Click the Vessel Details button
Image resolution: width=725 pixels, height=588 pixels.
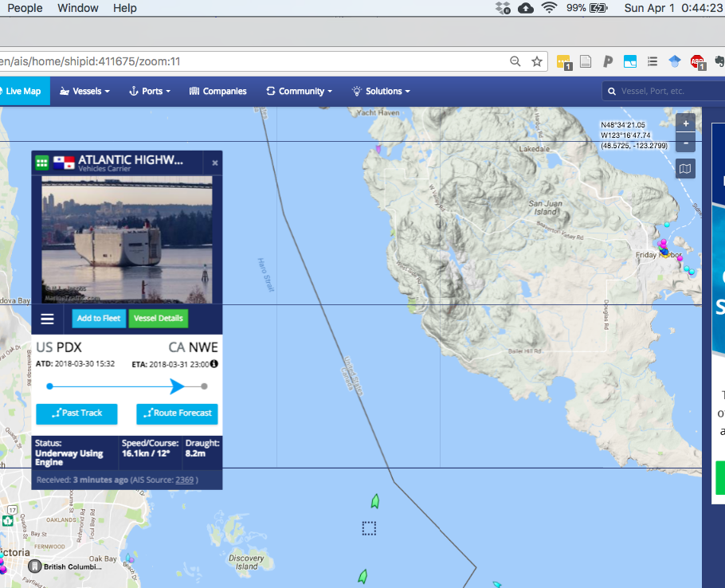tap(158, 319)
